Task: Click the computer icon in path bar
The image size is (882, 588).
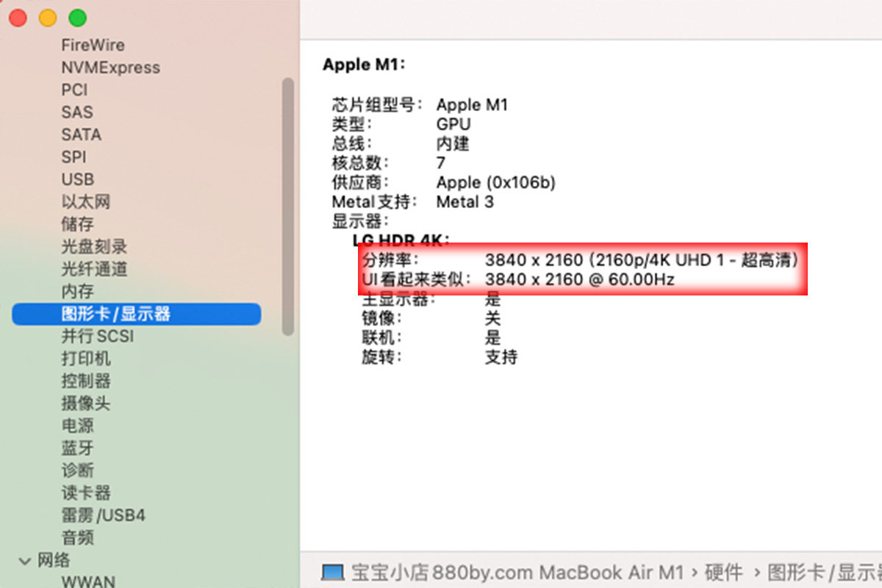Action: [x=333, y=572]
